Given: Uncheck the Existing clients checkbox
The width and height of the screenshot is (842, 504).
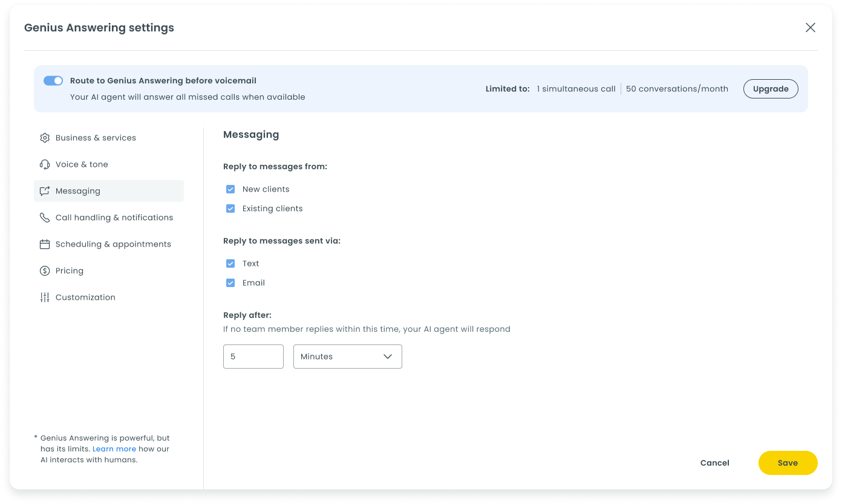Looking at the screenshot, I should (230, 208).
